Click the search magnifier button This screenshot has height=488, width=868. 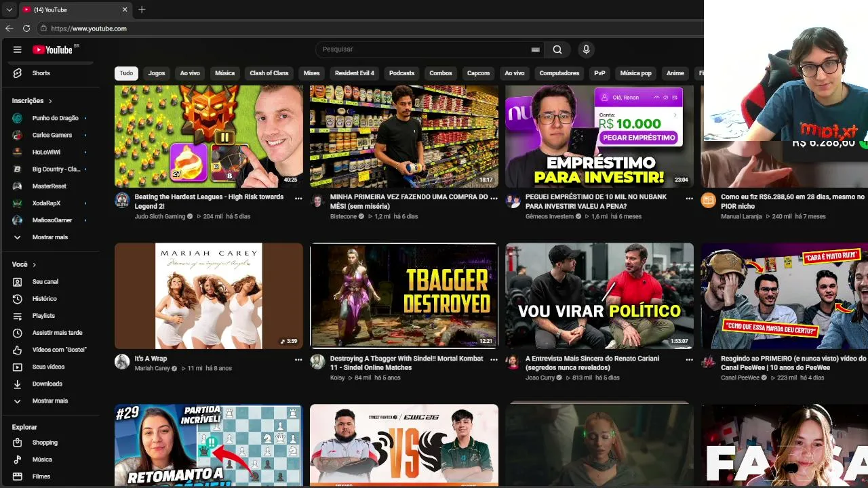pos(557,49)
